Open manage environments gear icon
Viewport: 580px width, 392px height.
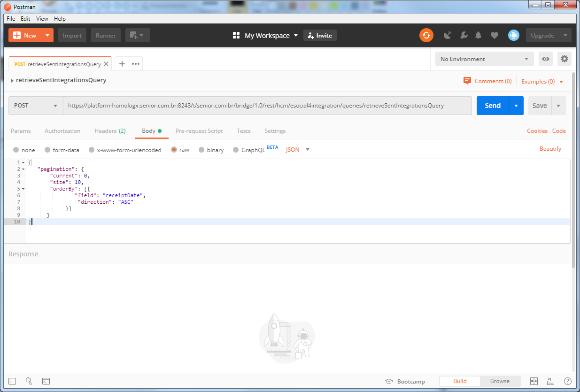pyautogui.click(x=565, y=59)
